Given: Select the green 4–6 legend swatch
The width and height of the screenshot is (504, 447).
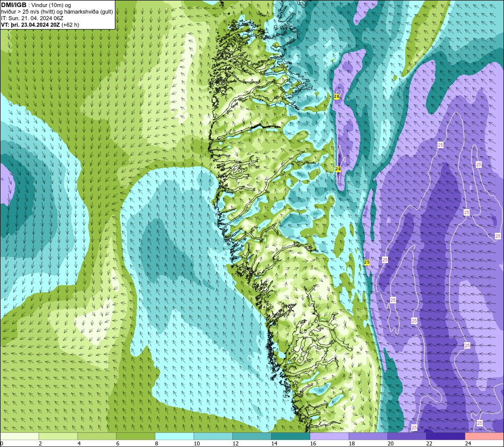Looking at the screenshot, I should 97,436.
